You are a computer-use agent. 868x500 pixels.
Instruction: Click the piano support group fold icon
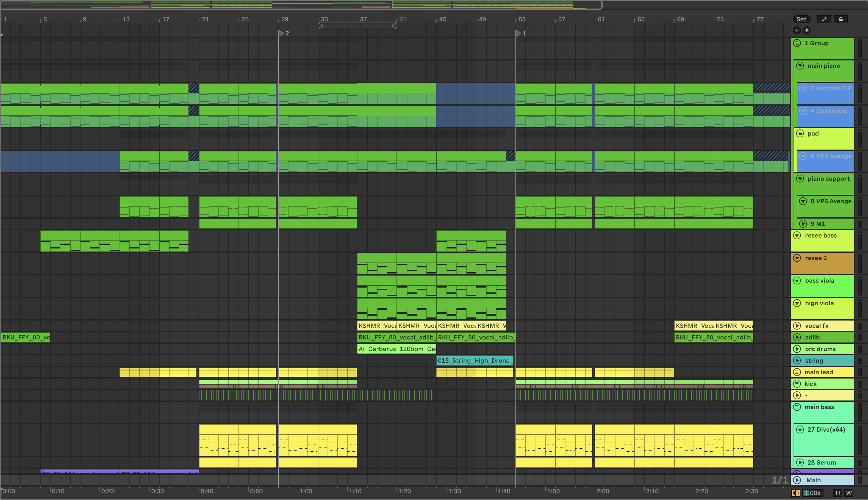(800, 179)
